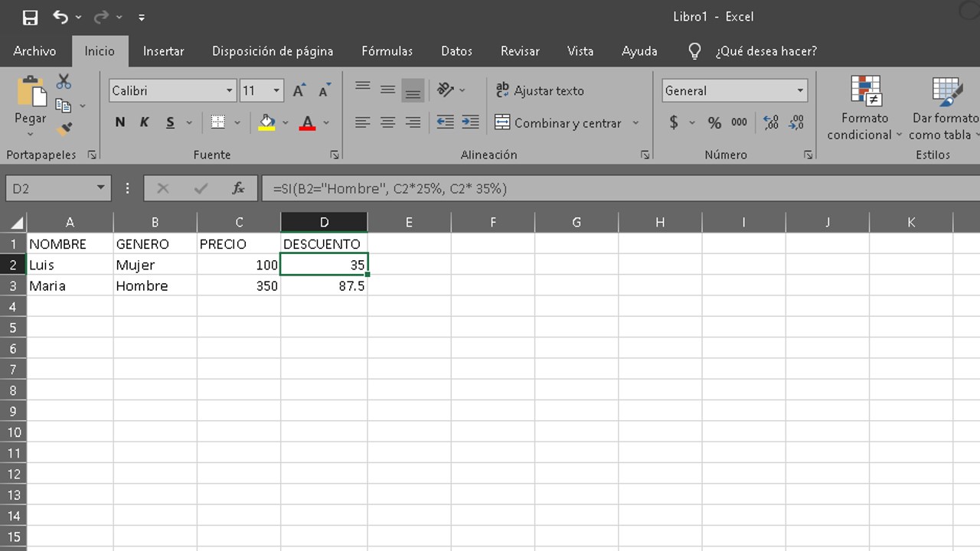Apply percent style to the cell
The width and height of the screenshot is (980, 551).
pos(714,122)
